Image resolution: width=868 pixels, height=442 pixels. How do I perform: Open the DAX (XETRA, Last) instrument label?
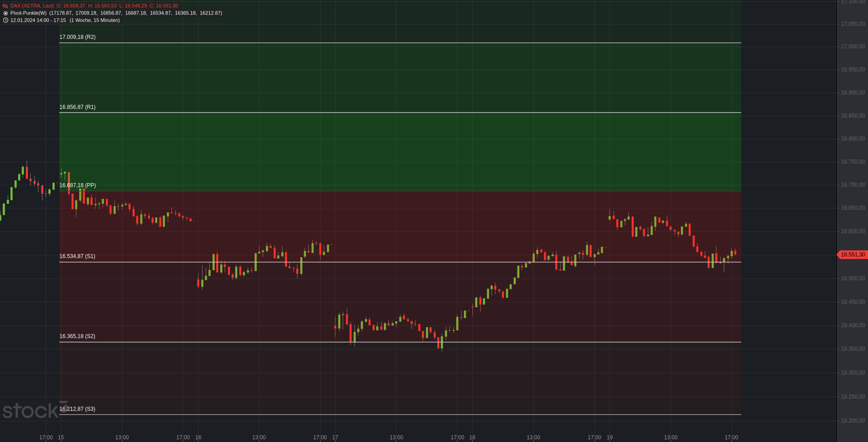pos(32,6)
